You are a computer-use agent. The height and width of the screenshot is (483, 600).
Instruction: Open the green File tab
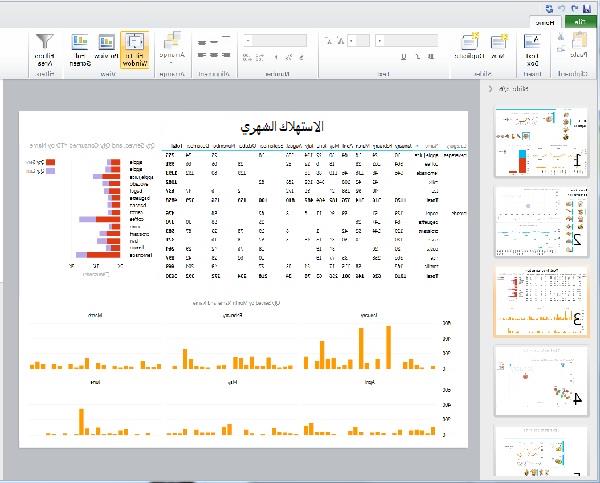click(x=580, y=22)
